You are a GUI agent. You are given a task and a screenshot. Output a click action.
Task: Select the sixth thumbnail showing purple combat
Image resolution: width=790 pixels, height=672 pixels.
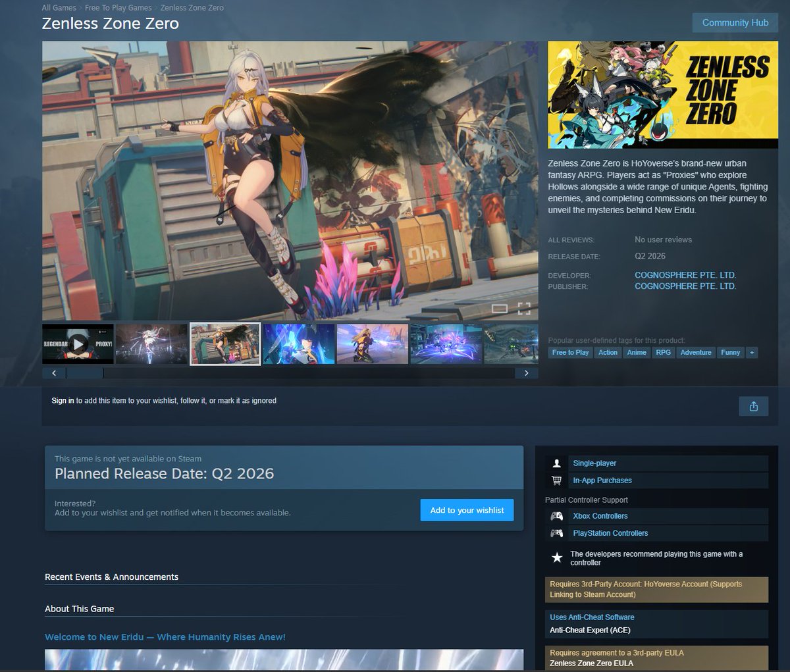(446, 344)
